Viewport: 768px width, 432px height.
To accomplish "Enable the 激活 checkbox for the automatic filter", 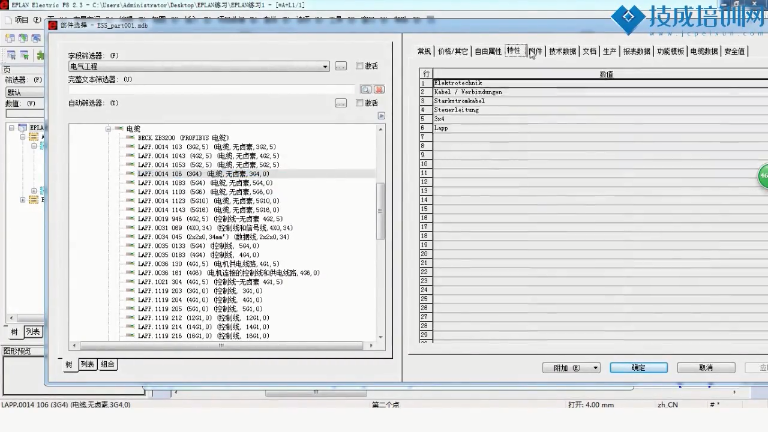I will tap(360, 102).
